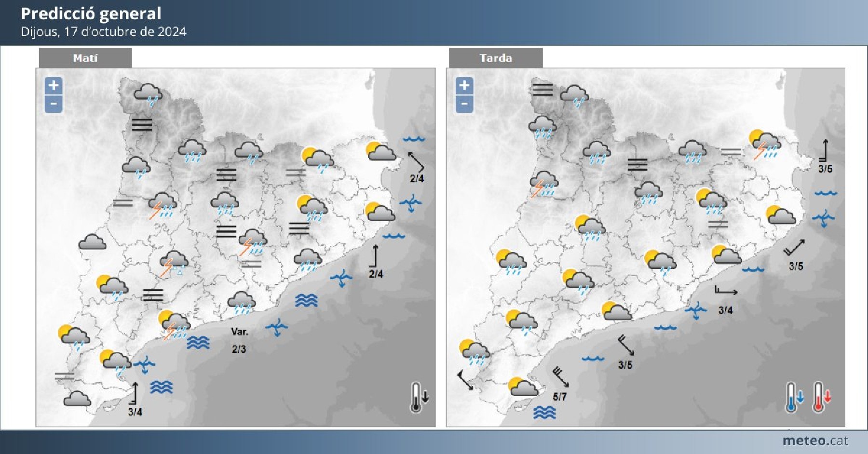This screenshot has height=454, width=868.
Task: Click the Var. 2/3 wind label
Action: tap(239, 340)
